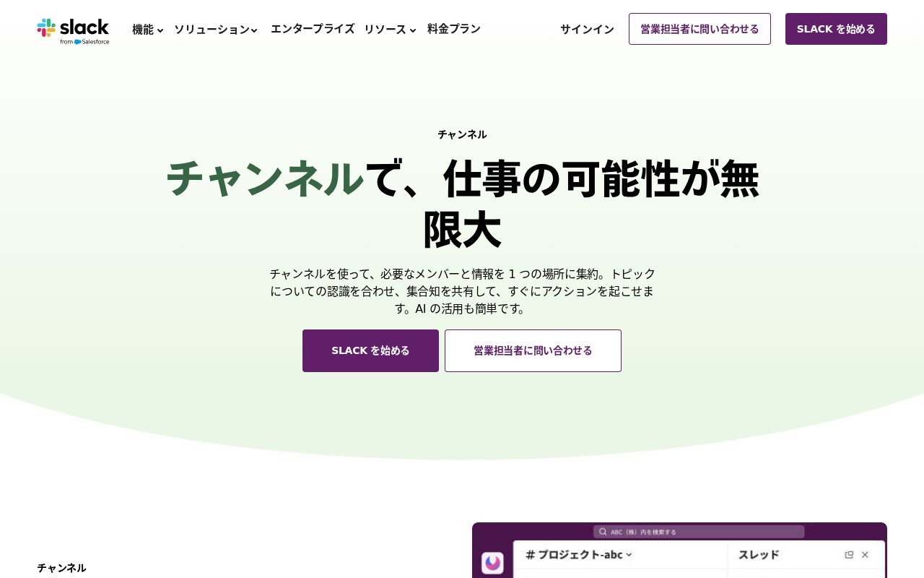Screen dimensions: 924x578
Task: Click the チャンネル label at the bottom left
Action: 61,568
